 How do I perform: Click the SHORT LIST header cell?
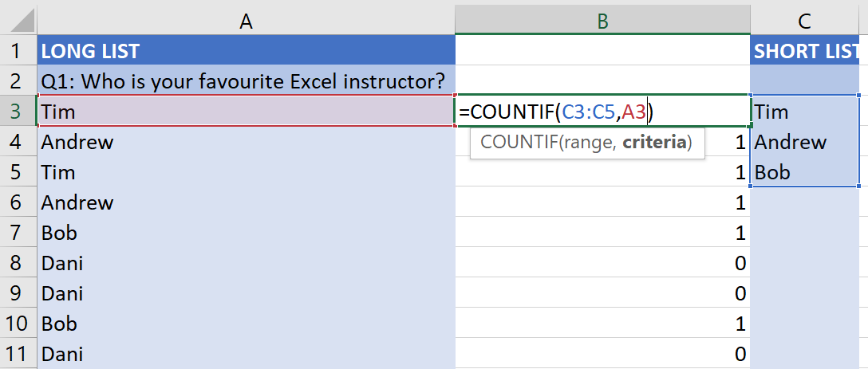805,52
